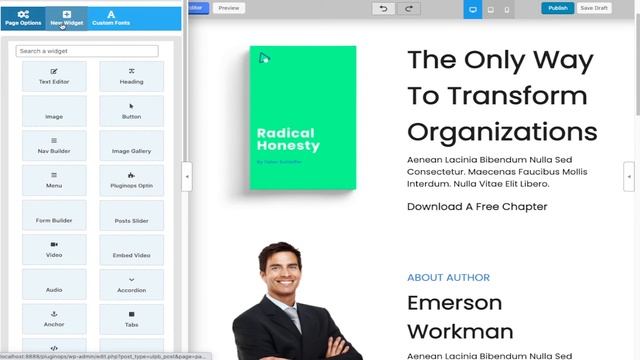Viewport: 640px width, 360px height.
Task: Add an Audio widget
Action: pos(54,284)
